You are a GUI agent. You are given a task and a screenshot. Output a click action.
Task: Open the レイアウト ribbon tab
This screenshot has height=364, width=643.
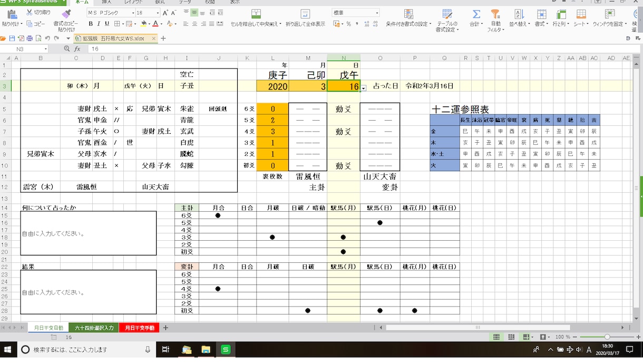tap(132, 2)
